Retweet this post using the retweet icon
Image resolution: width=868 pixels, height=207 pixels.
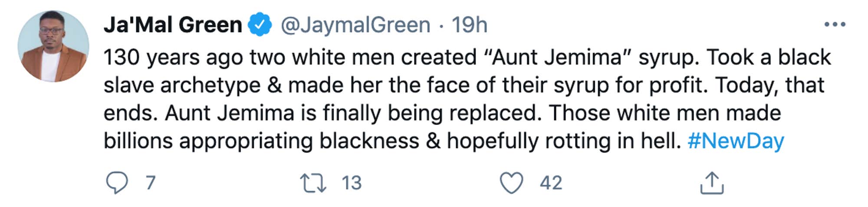click(x=313, y=183)
